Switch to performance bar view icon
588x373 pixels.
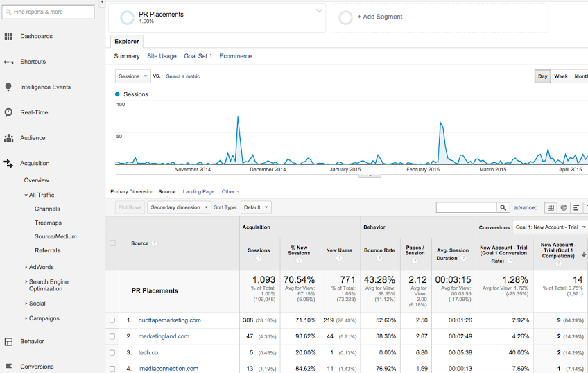click(x=576, y=207)
